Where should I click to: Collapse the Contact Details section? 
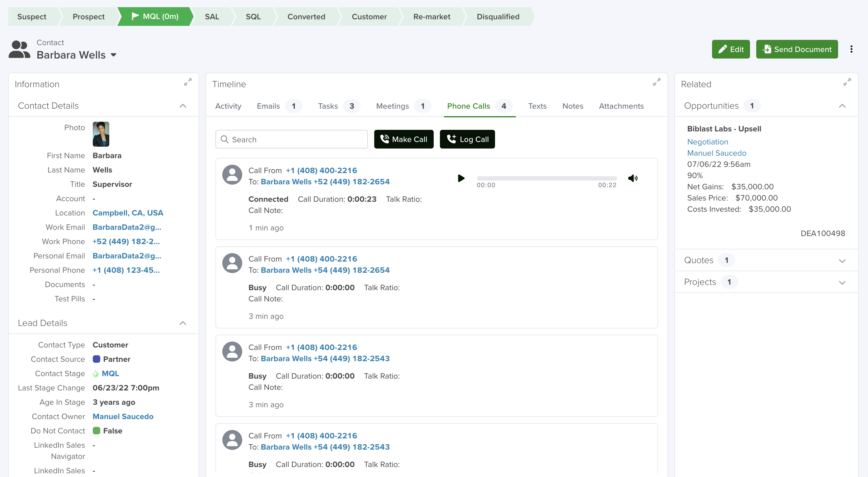click(x=183, y=106)
